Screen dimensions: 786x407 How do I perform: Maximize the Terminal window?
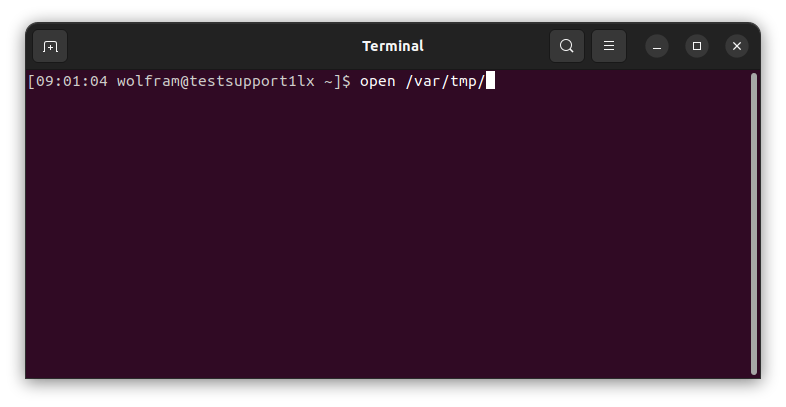point(697,46)
